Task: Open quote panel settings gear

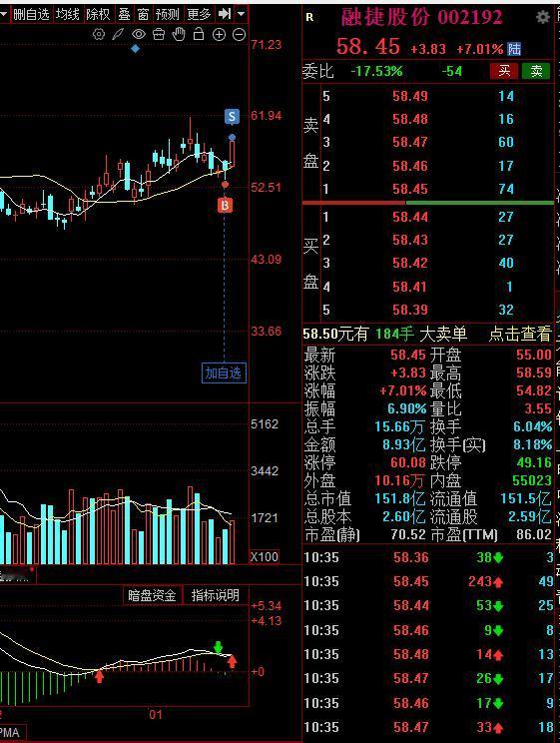Action: pyautogui.click(x=543, y=18)
